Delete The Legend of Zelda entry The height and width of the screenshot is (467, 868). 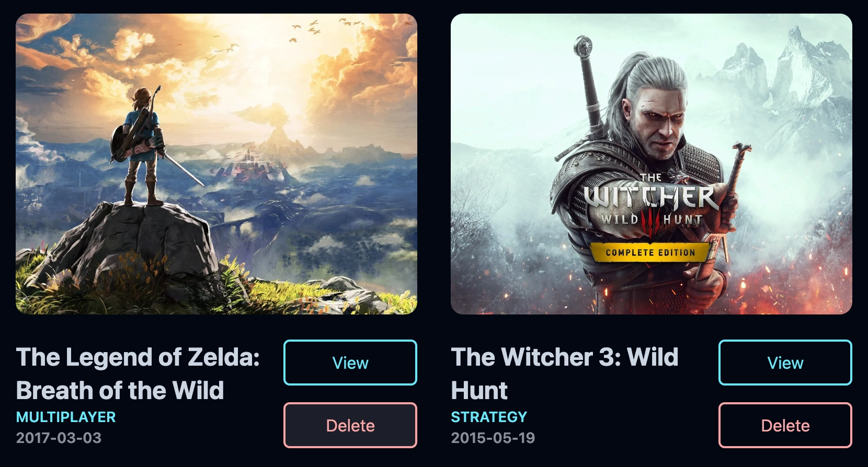(x=350, y=425)
